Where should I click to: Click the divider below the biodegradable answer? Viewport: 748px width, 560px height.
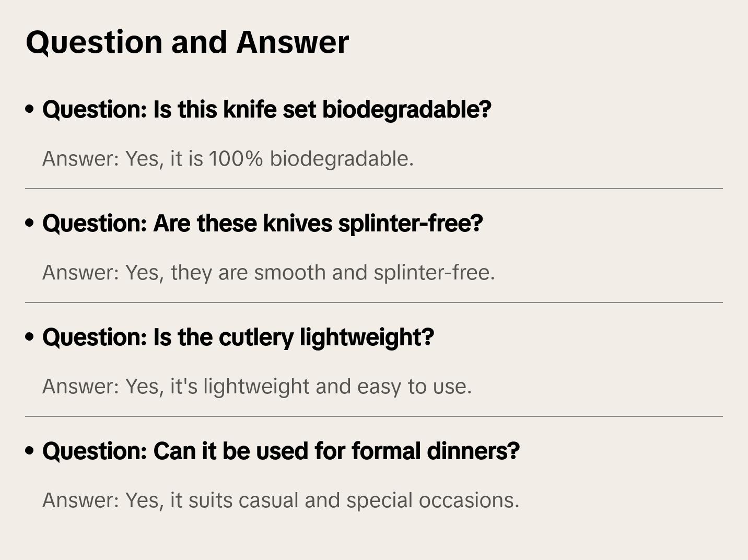[x=373, y=189]
